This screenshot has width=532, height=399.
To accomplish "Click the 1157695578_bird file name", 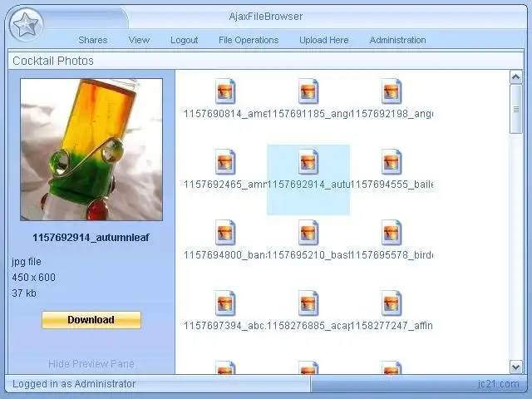I will coord(392,255).
